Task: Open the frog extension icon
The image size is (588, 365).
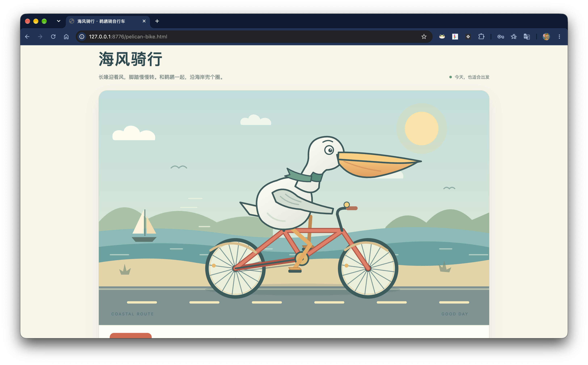Action: pyautogui.click(x=442, y=37)
